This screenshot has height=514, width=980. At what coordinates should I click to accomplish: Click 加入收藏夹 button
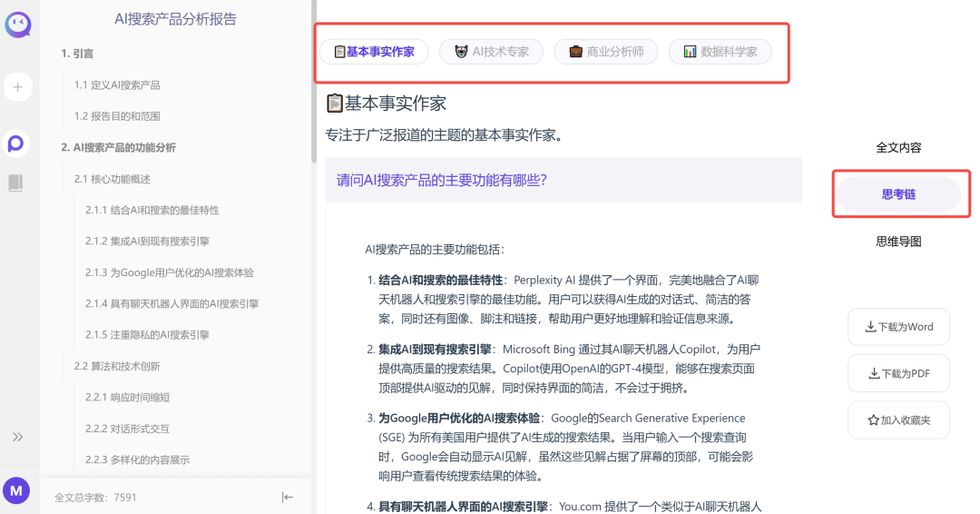pyautogui.click(x=898, y=420)
